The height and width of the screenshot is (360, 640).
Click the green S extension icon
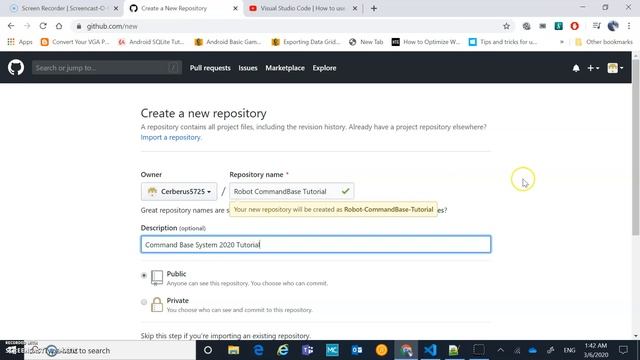click(x=558, y=26)
